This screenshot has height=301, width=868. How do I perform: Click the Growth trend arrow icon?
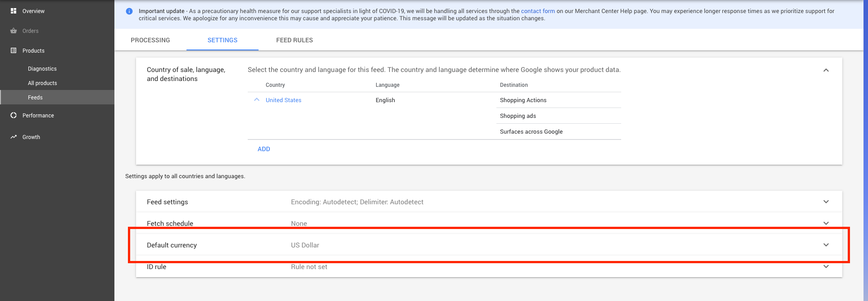coord(14,137)
